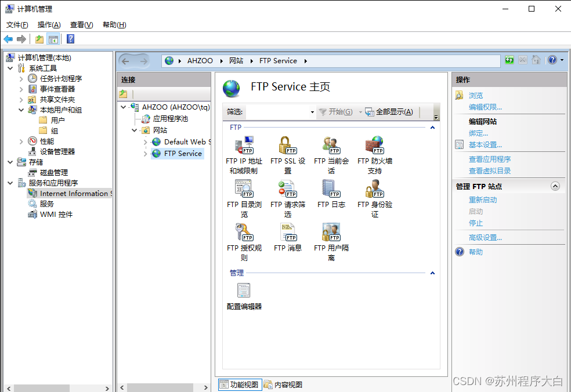Open the 查看(V) menu
This screenshot has width=571, height=392.
(82, 25)
